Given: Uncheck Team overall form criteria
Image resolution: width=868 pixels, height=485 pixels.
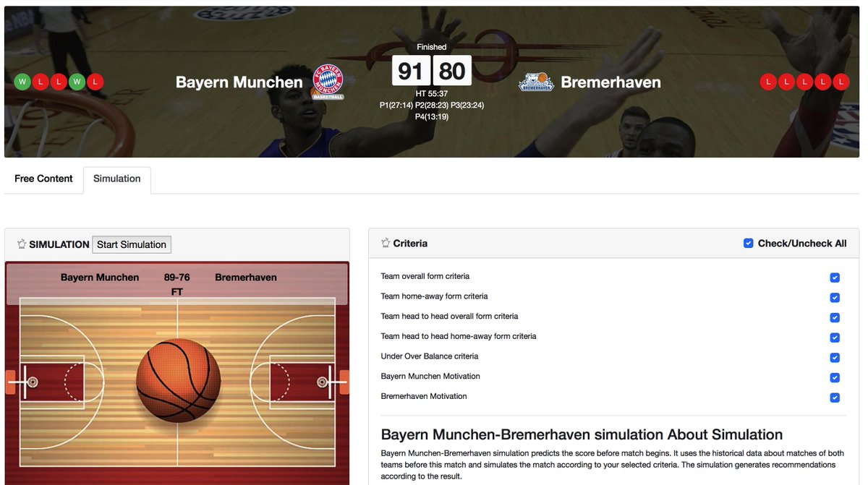Looking at the screenshot, I should click(835, 278).
